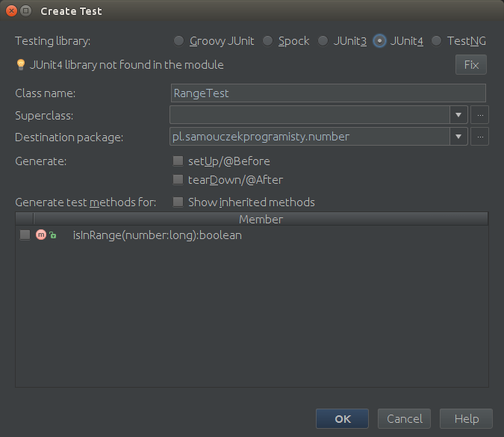
Task: Enable the tearDown/@After checkbox
Action: pos(178,180)
